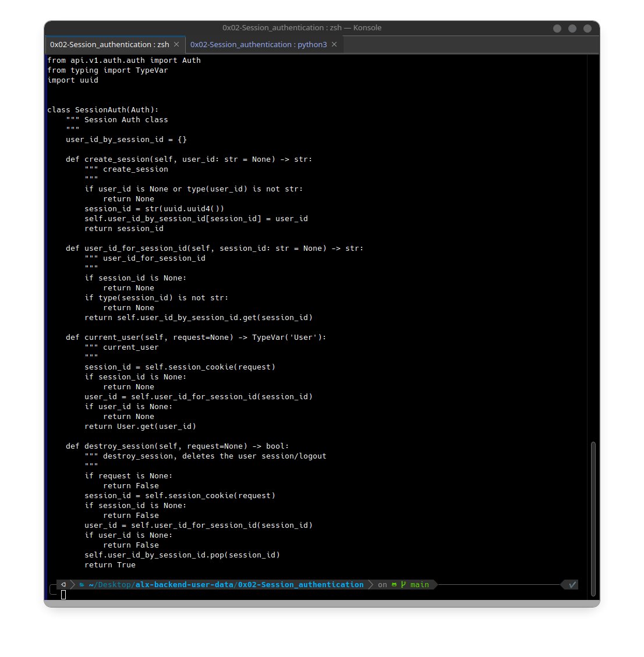Click 'if request is None:' line
The image size is (644, 657).
coord(129,476)
